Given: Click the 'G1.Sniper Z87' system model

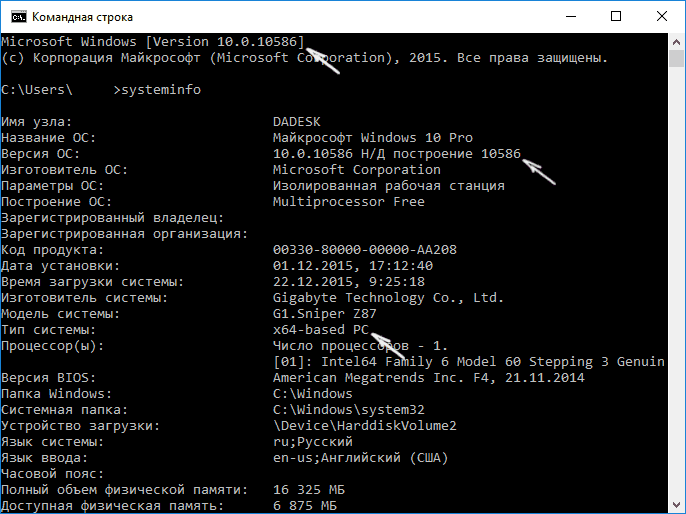Looking at the screenshot, I should (x=326, y=313).
